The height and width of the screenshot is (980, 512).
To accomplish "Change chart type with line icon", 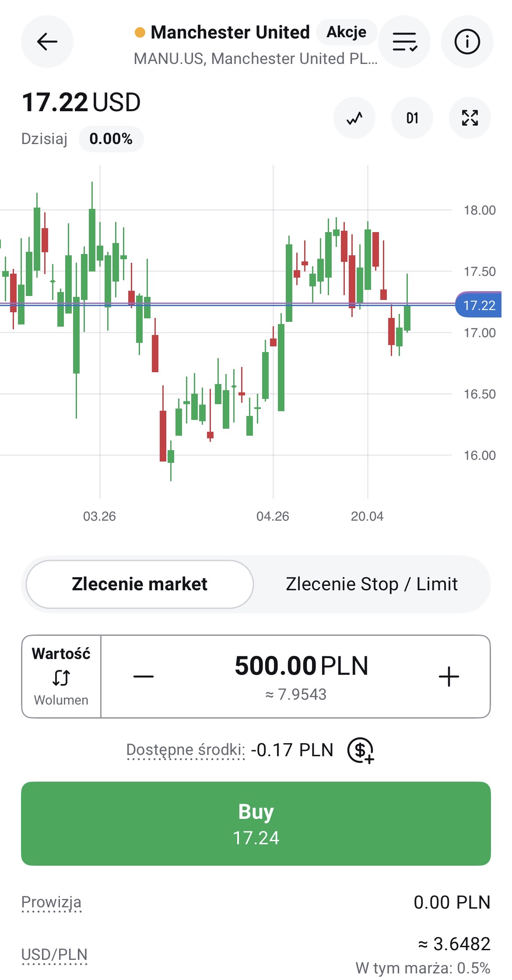I will point(354,118).
